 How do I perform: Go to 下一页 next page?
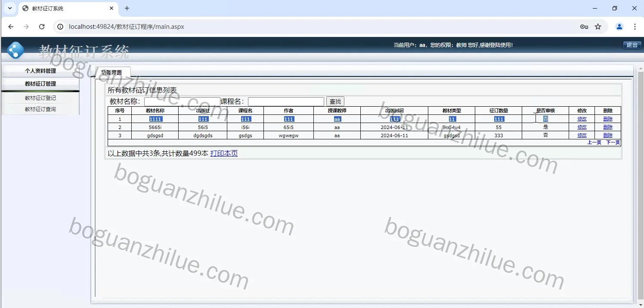tap(613, 142)
